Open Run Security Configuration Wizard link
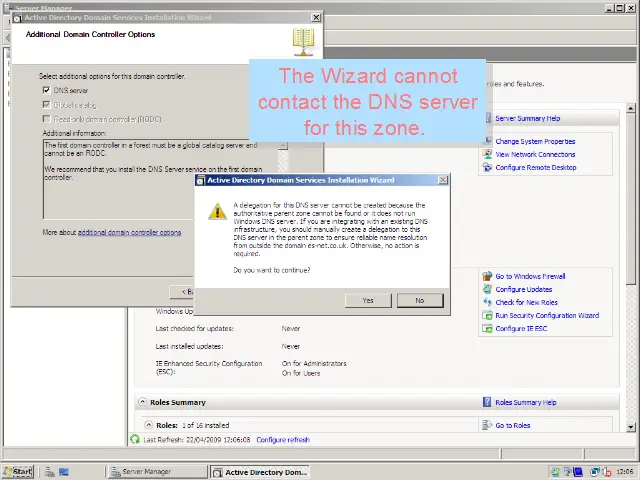Image resolution: width=640 pixels, height=480 pixels. click(547, 316)
